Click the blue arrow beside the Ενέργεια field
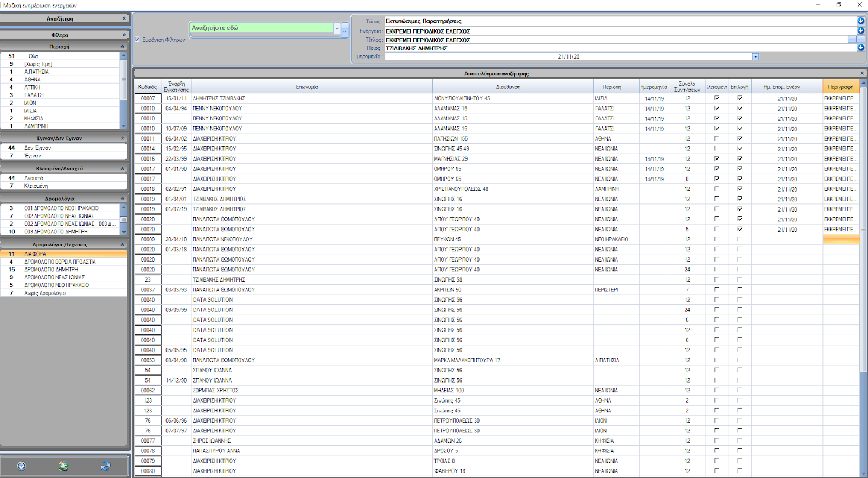This screenshot has height=478, width=868. tap(860, 31)
